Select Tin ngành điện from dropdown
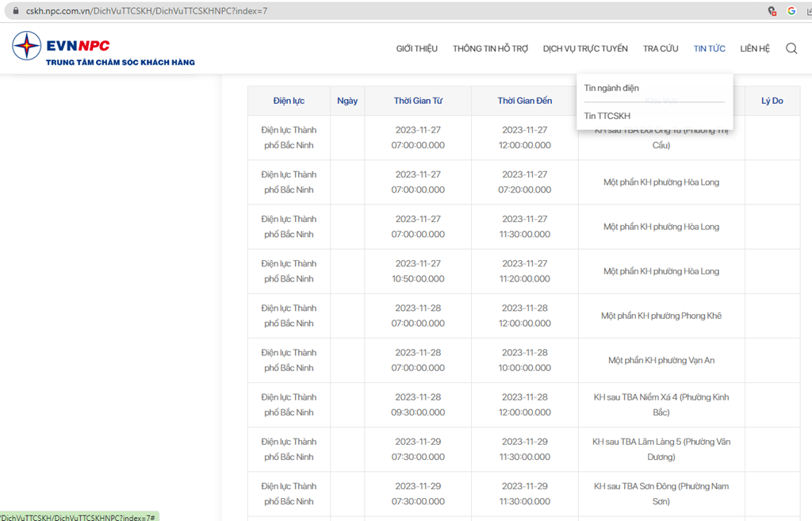 click(x=611, y=88)
